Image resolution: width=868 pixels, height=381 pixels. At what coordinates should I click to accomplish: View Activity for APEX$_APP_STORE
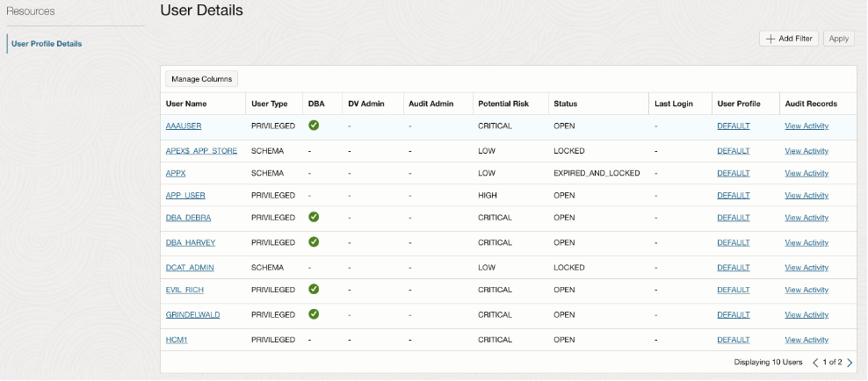(807, 151)
